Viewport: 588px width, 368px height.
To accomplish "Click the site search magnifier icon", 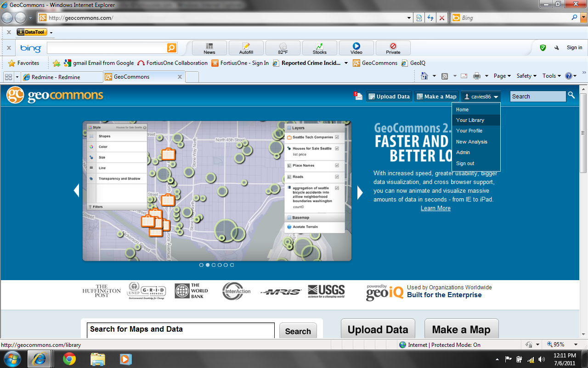I will click(x=571, y=95).
